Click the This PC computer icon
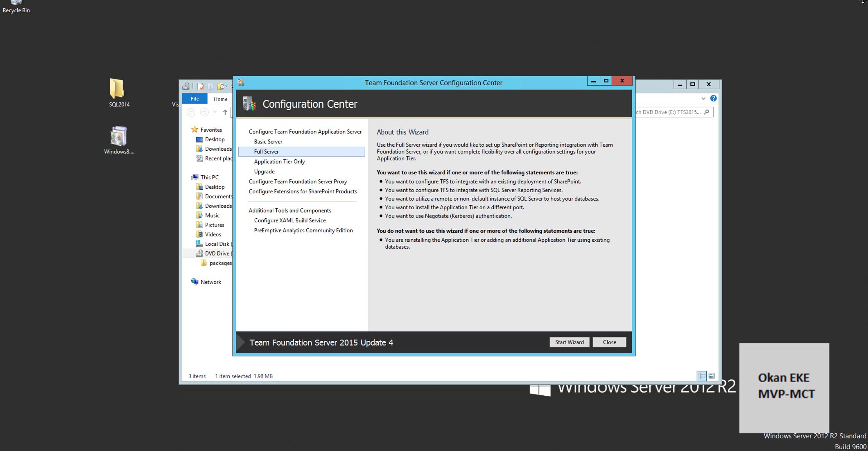Image resolution: width=868 pixels, height=451 pixels. [195, 177]
